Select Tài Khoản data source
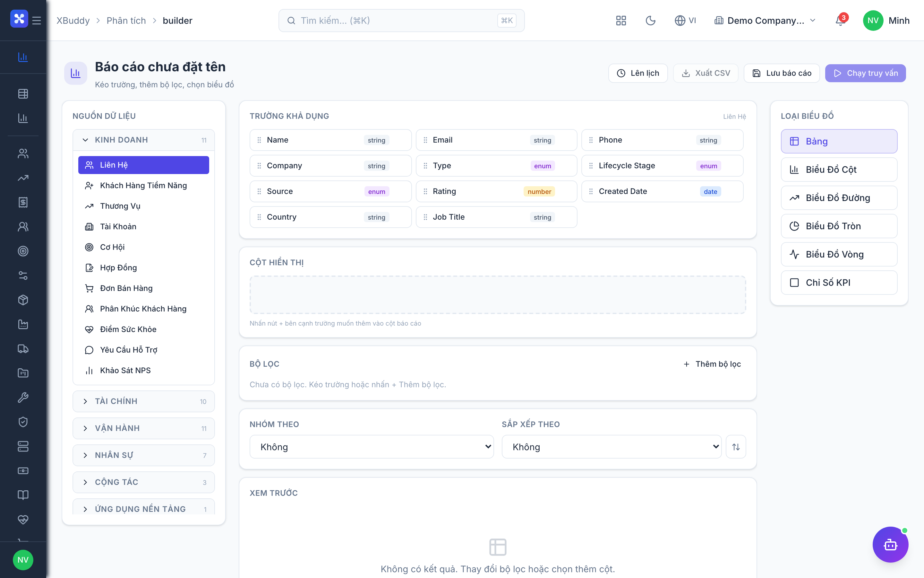The width and height of the screenshot is (924, 578). point(143,227)
